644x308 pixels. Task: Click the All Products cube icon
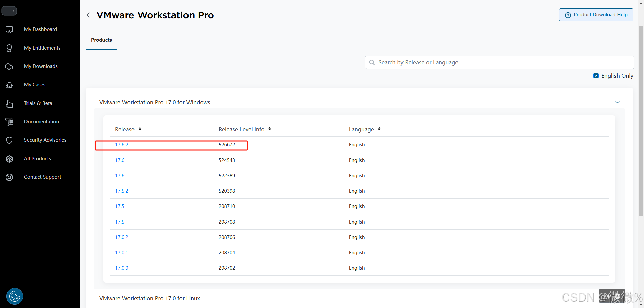pos(9,159)
